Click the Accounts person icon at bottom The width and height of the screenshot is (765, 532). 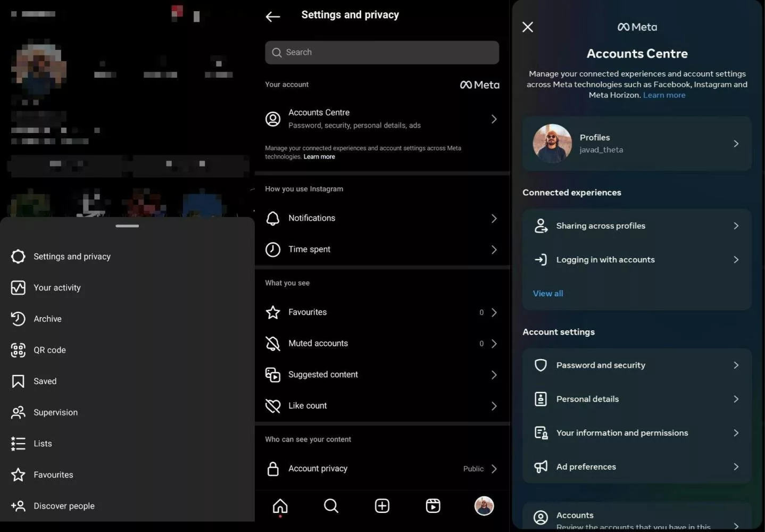pyautogui.click(x=541, y=518)
